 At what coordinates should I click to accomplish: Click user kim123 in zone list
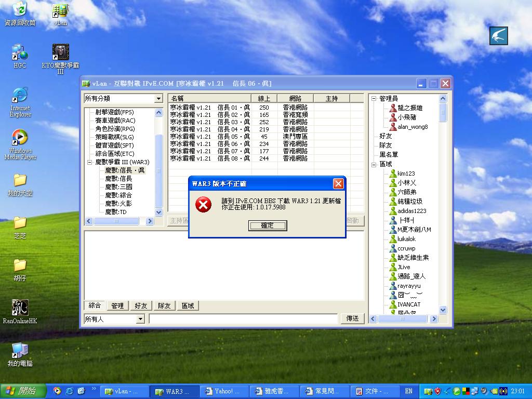[x=406, y=174]
